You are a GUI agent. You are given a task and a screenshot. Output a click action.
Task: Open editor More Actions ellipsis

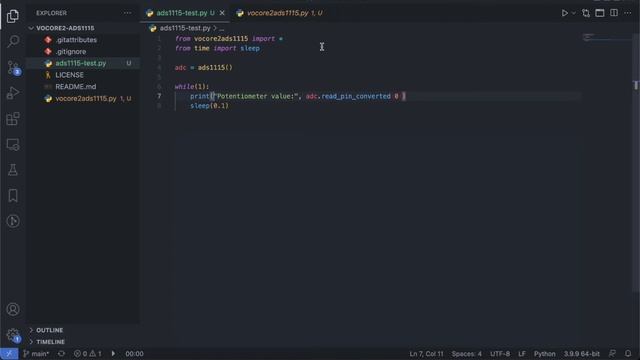pyautogui.click(x=628, y=13)
